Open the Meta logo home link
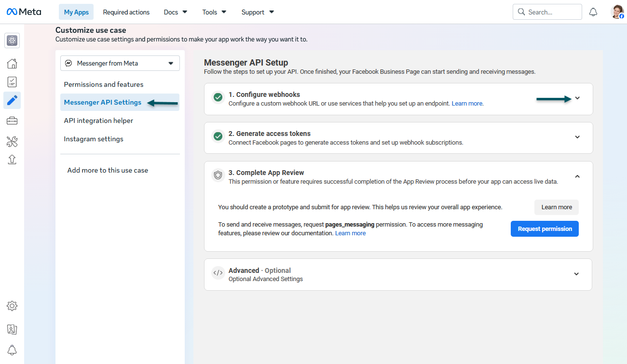 pos(24,12)
